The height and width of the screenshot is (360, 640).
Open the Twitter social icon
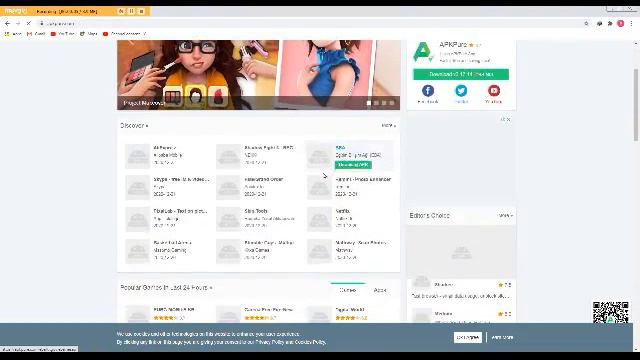(x=461, y=91)
